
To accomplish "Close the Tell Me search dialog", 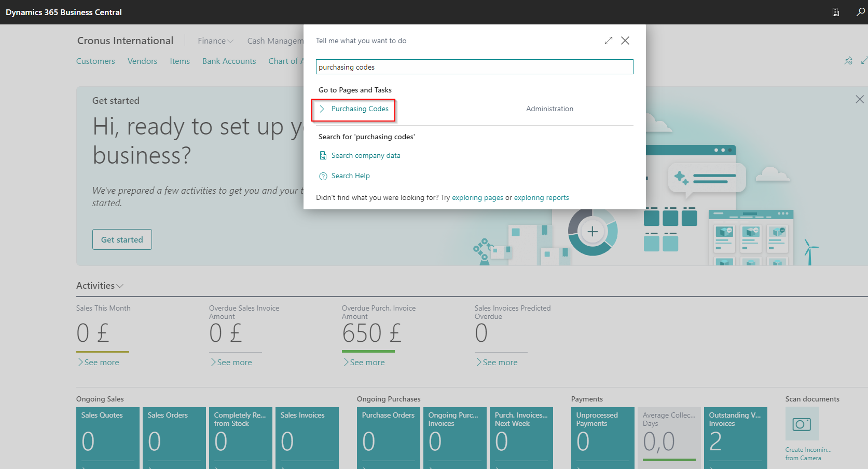I will tap(625, 41).
